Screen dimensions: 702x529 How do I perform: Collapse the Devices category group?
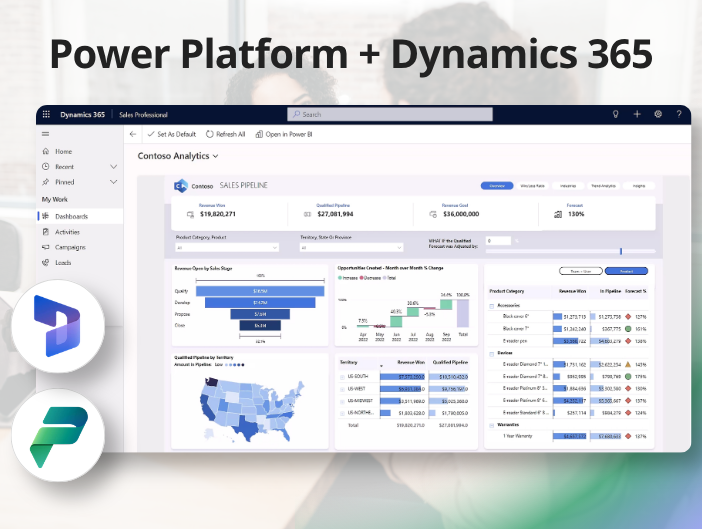[x=492, y=354]
